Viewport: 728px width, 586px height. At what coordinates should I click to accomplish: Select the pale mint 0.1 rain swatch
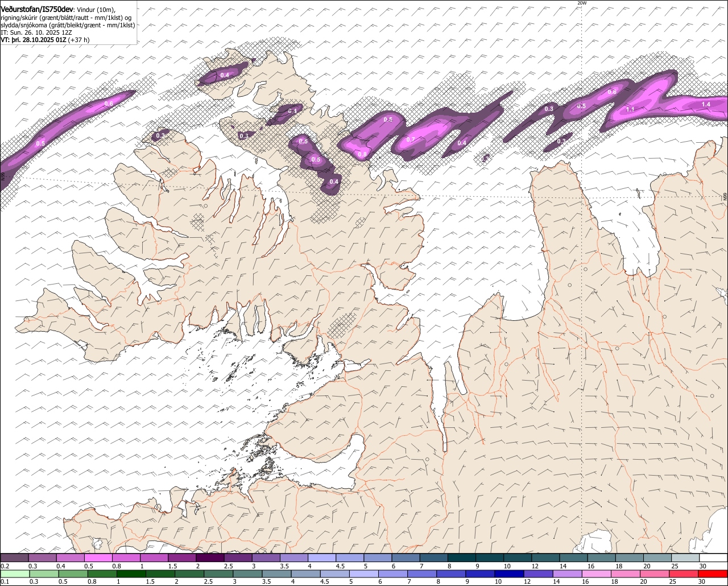point(15,573)
